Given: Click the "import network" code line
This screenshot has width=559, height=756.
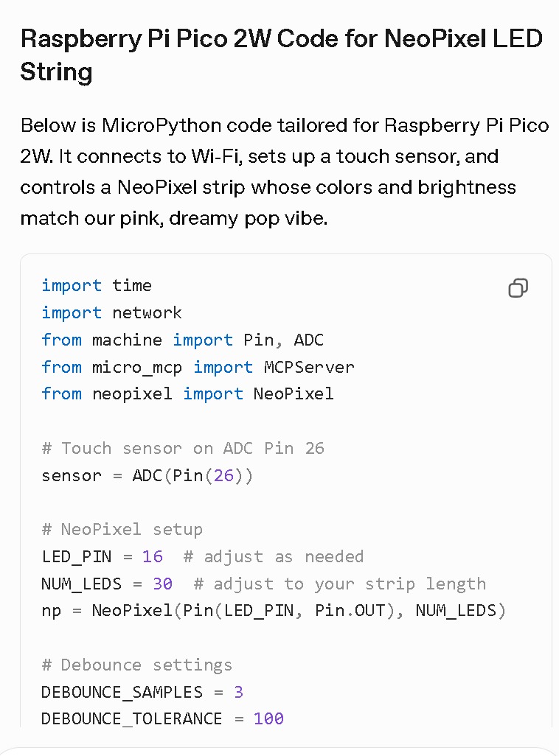Looking at the screenshot, I should tap(111, 313).
